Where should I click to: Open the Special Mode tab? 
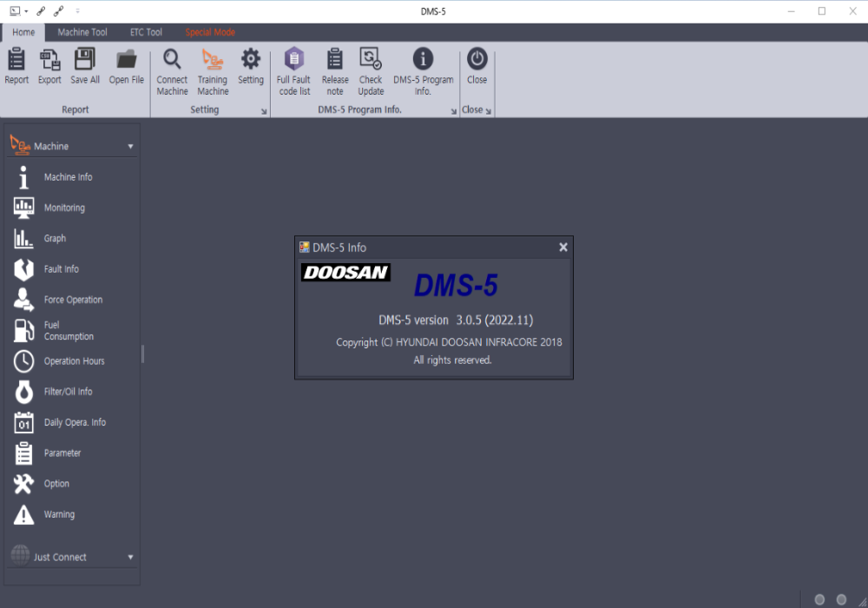(209, 32)
